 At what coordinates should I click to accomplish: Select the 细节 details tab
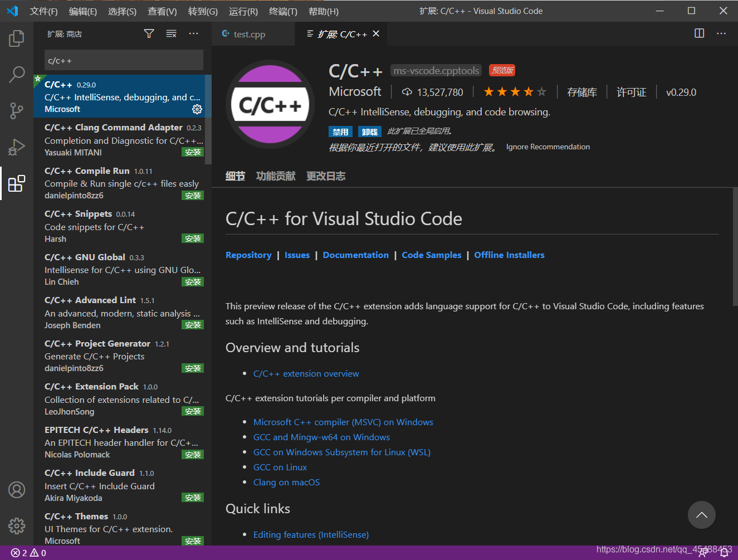[x=235, y=176]
